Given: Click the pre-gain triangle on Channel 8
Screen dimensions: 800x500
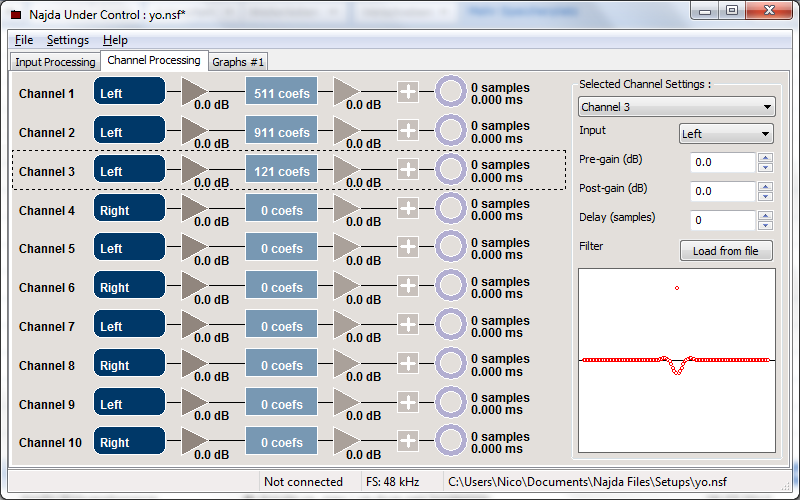Looking at the screenshot, I should tap(194, 363).
